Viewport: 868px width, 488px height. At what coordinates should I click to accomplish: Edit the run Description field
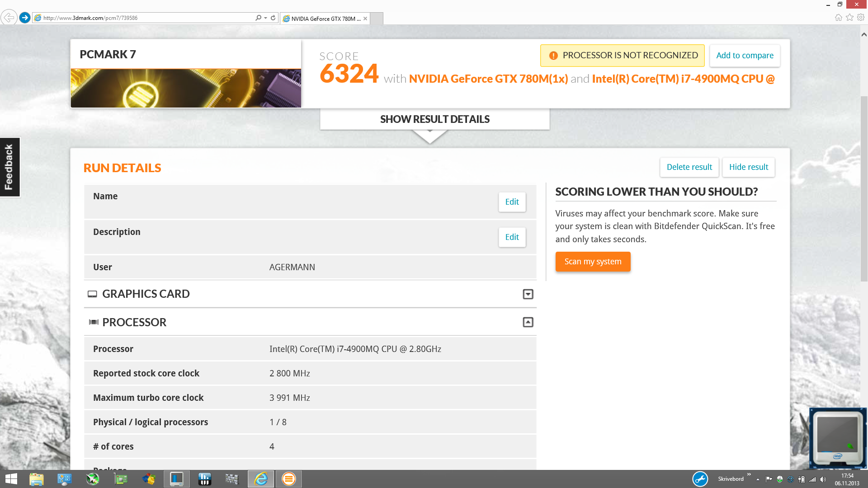point(512,237)
